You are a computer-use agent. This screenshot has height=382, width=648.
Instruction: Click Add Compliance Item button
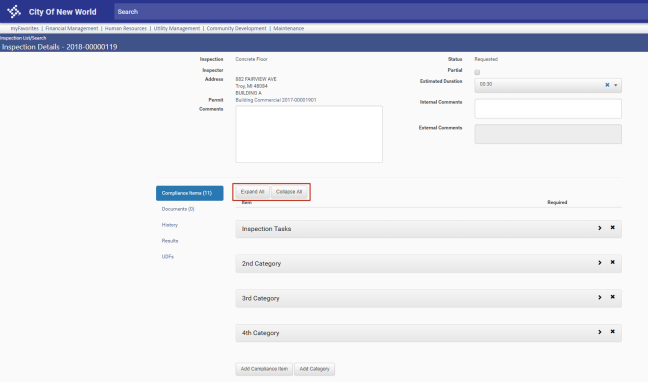click(264, 369)
